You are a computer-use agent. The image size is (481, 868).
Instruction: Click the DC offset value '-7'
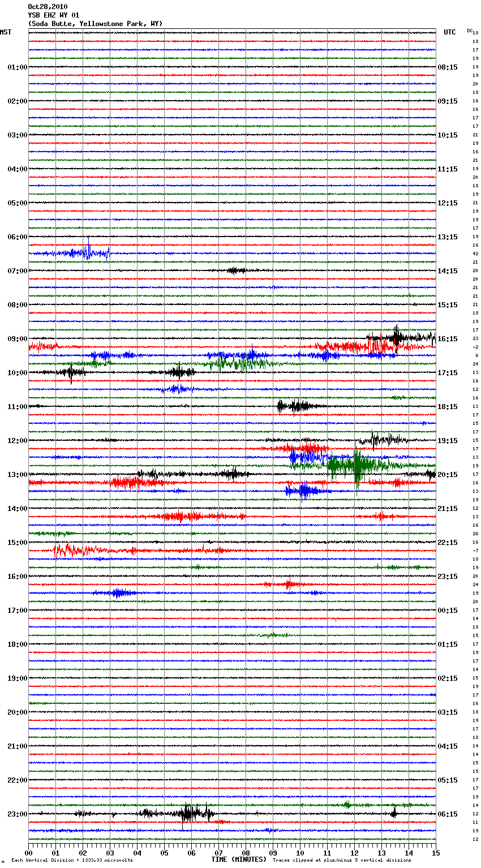(475, 551)
